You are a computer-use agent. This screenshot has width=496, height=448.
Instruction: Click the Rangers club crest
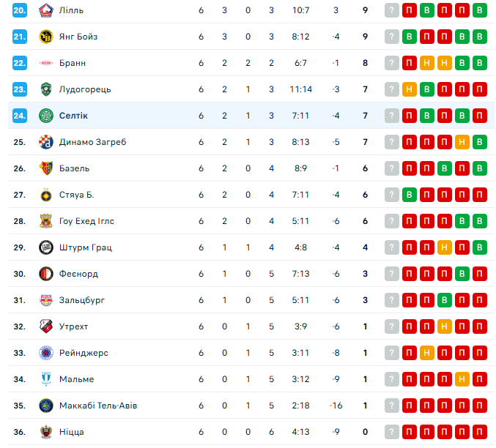click(45, 353)
